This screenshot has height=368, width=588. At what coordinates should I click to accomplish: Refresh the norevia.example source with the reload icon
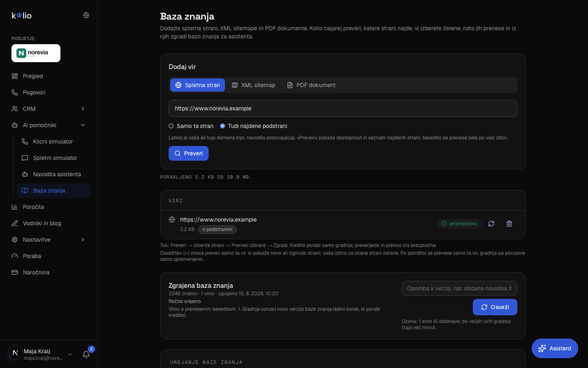[491, 224]
